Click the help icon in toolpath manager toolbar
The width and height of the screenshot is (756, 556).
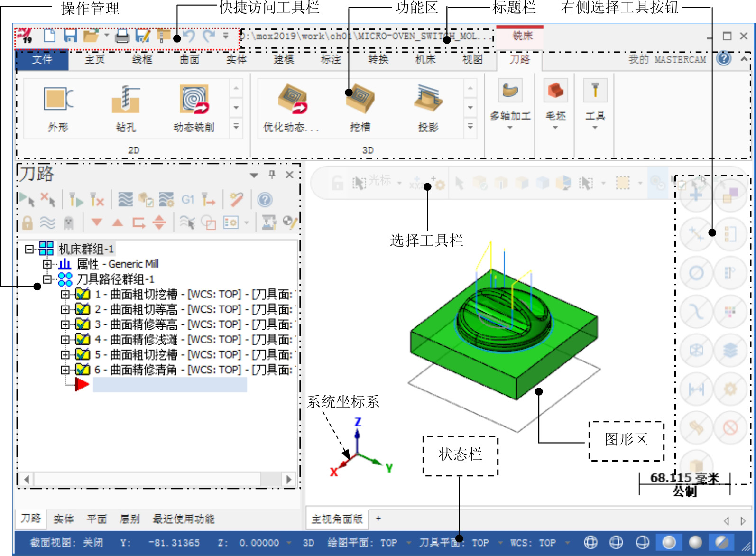pyautogui.click(x=265, y=200)
